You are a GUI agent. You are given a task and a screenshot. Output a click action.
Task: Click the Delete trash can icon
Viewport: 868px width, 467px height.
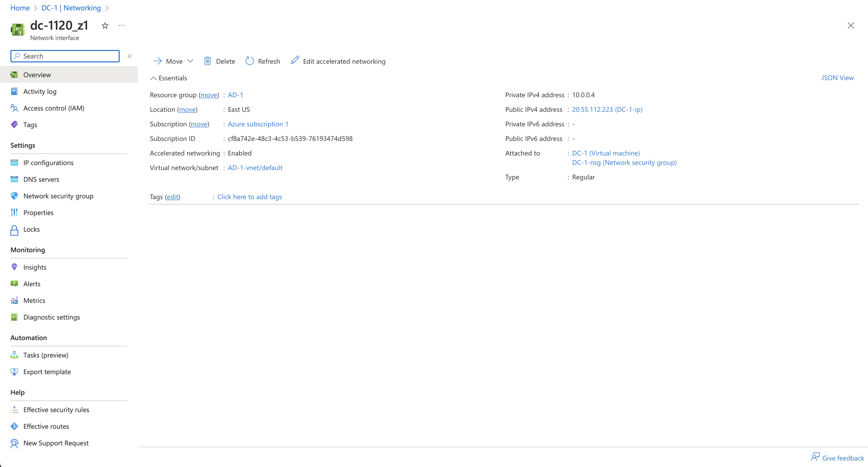(208, 61)
